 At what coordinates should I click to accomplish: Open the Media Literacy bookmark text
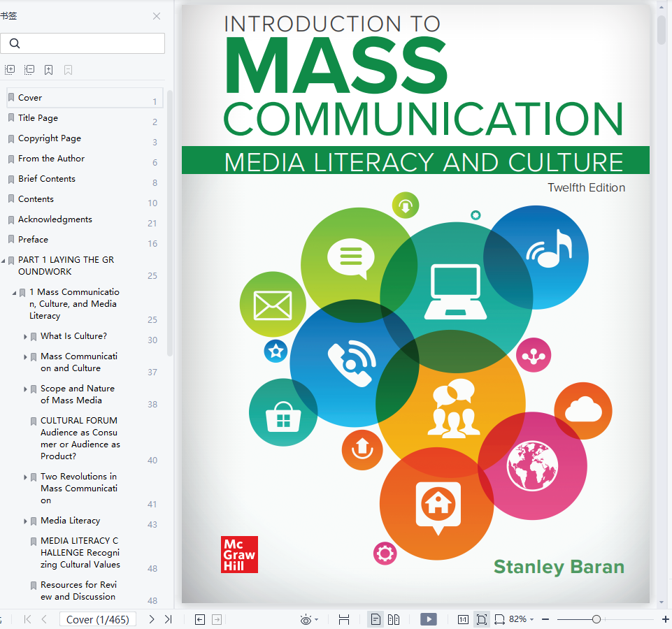[x=71, y=521]
